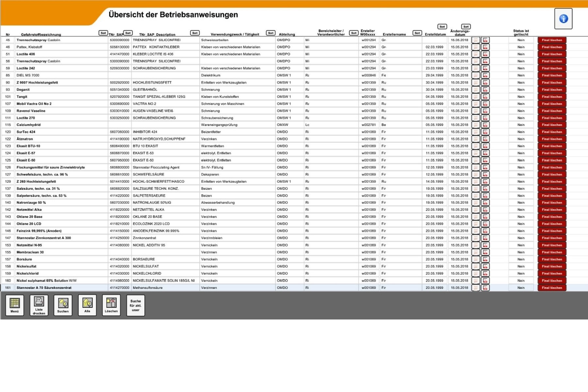This screenshot has height=392, width=588.
Task: Sort by Erstelldatum column
Action: click(442, 27)
